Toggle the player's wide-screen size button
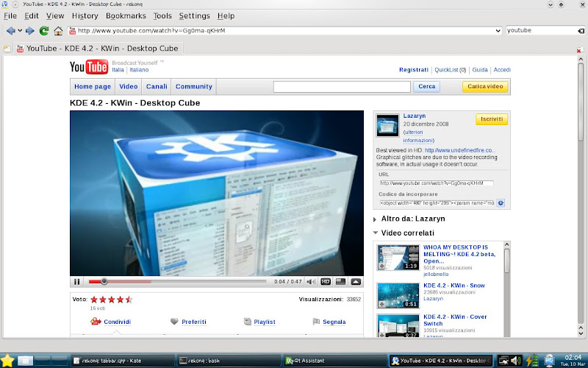 point(340,282)
